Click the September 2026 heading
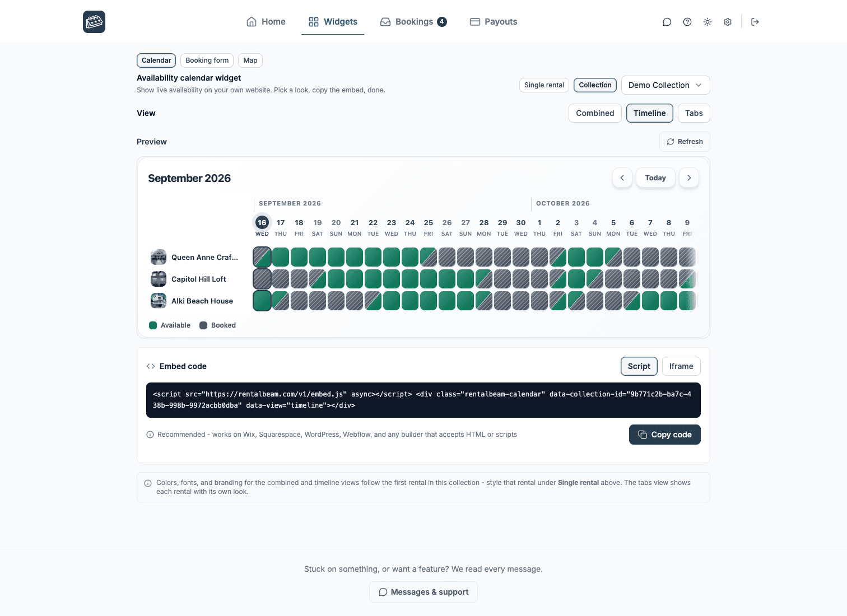The height and width of the screenshot is (616, 847). coord(189,178)
